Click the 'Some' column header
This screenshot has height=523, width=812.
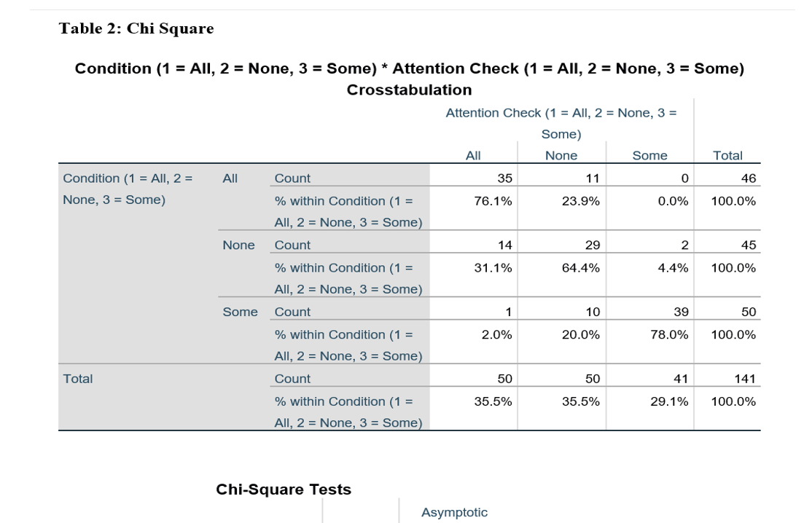tap(649, 155)
